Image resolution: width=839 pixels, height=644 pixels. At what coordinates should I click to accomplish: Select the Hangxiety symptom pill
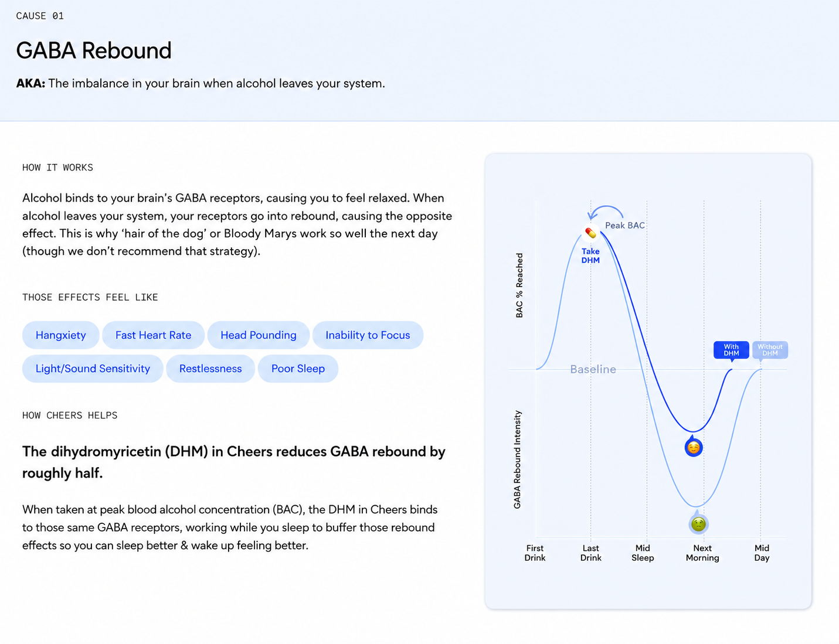(61, 335)
